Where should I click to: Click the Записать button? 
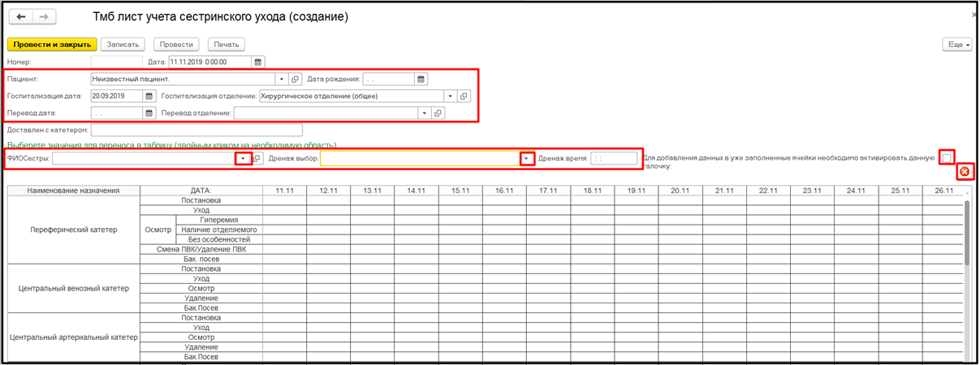[124, 45]
